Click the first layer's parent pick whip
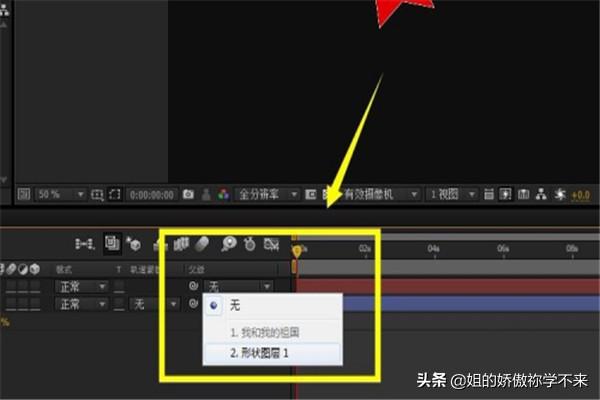 (194, 286)
